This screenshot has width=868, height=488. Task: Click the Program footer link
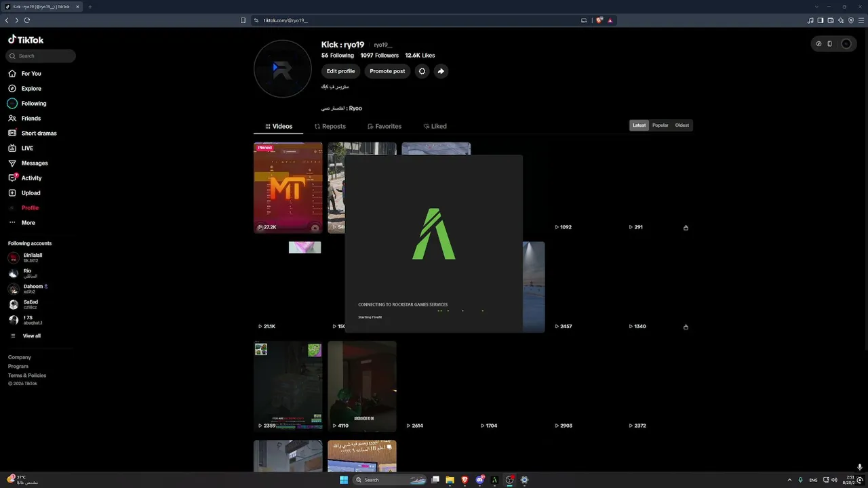point(18,367)
